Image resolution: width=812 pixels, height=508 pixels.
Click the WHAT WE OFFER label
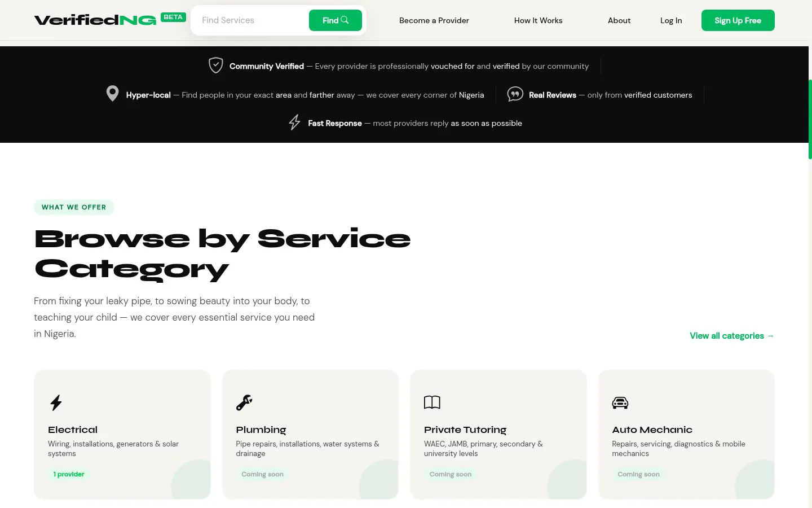click(x=74, y=207)
